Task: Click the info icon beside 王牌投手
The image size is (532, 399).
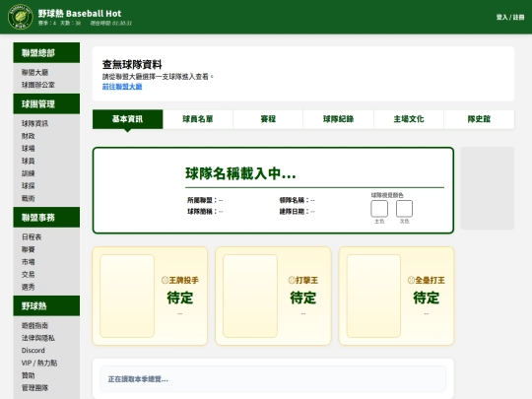Action: [x=165, y=280]
